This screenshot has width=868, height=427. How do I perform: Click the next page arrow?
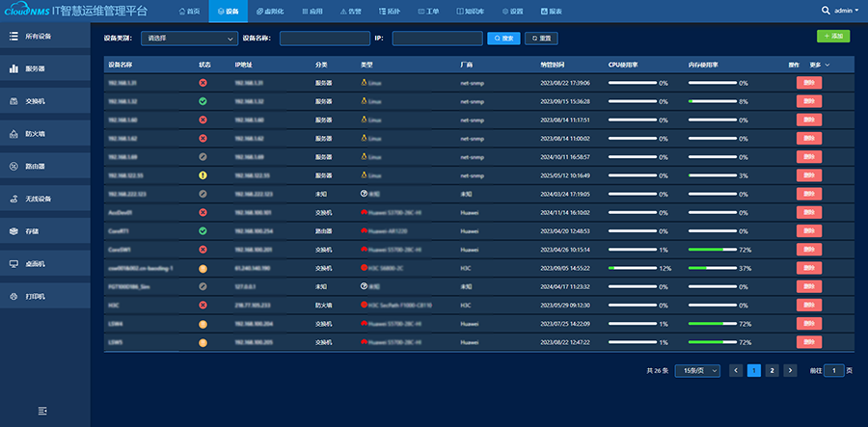790,370
